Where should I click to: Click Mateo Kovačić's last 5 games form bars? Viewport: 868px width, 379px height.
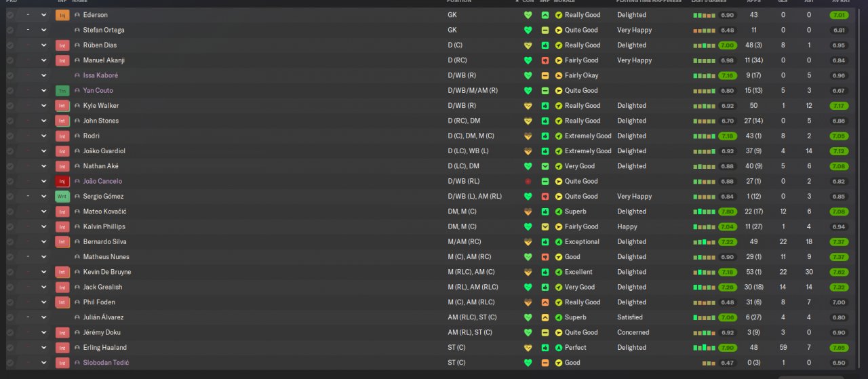coord(705,212)
